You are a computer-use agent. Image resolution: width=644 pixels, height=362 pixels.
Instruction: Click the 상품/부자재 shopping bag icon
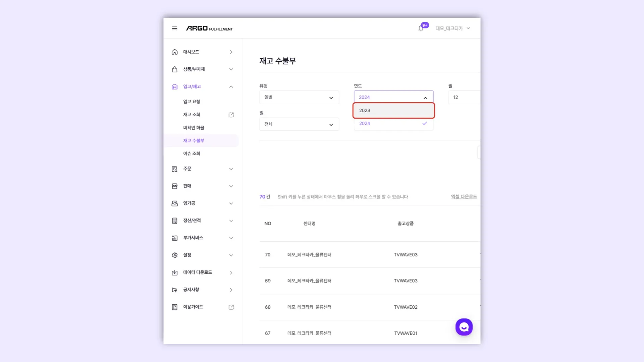174,69
